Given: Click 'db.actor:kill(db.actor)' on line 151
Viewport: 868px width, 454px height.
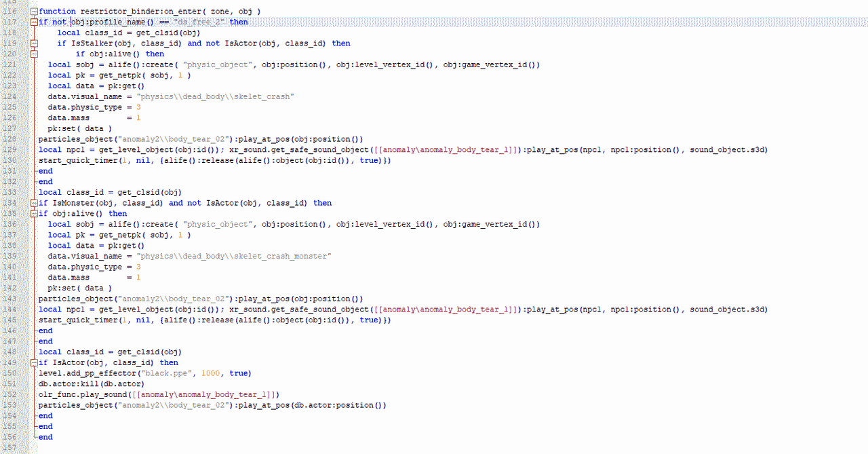Looking at the screenshot, I should click(92, 383).
